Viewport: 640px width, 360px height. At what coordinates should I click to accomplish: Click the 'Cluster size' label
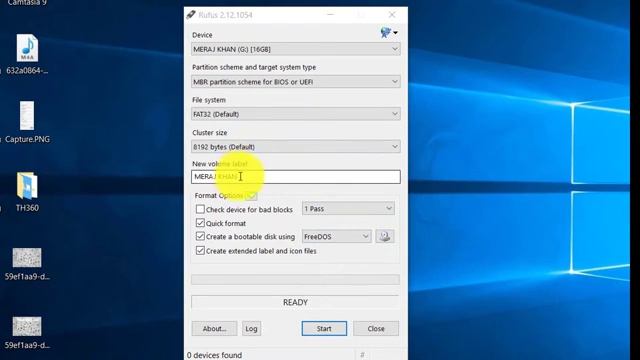tap(209, 133)
